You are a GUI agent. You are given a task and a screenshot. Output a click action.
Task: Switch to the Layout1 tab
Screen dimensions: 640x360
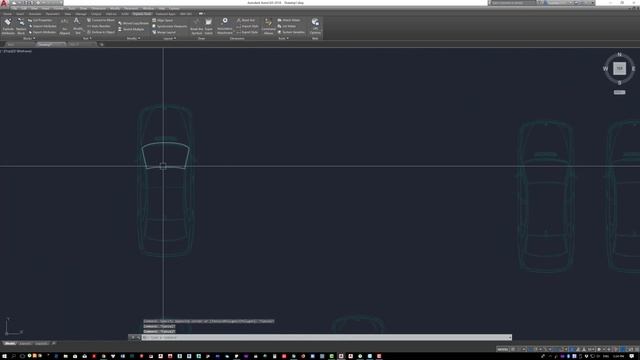tap(25, 344)
